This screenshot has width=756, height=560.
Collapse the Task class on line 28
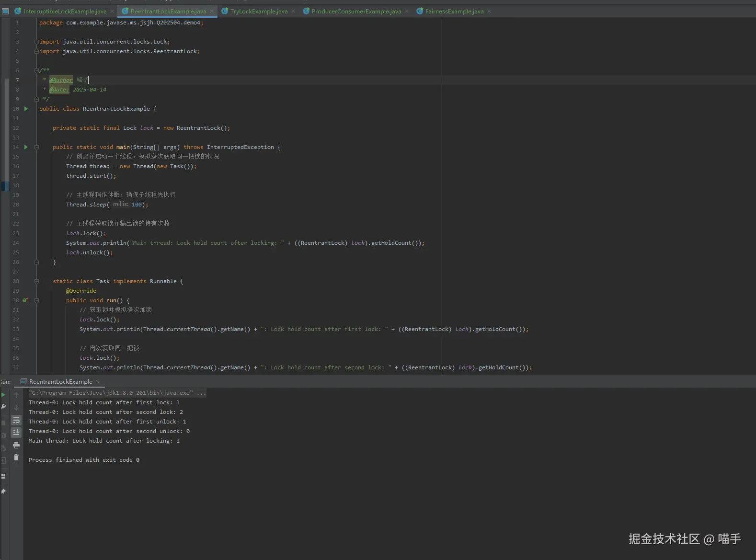click(x=36, y=281)
